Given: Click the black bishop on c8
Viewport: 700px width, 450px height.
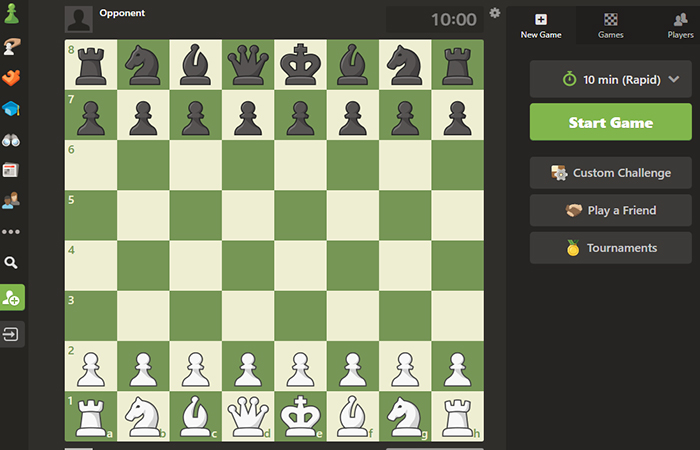Looking at the screenshot, I should (x=196, y=65).
